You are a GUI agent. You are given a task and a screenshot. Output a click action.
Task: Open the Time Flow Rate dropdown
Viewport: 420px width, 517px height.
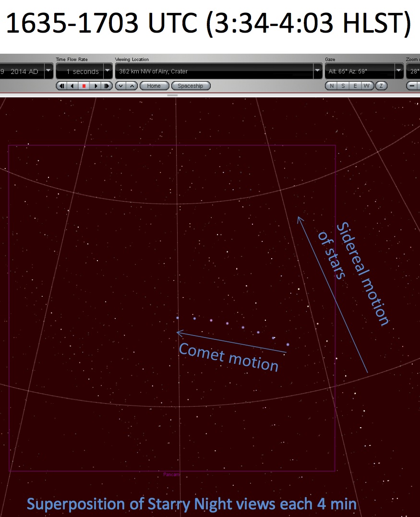click(107, 72)
